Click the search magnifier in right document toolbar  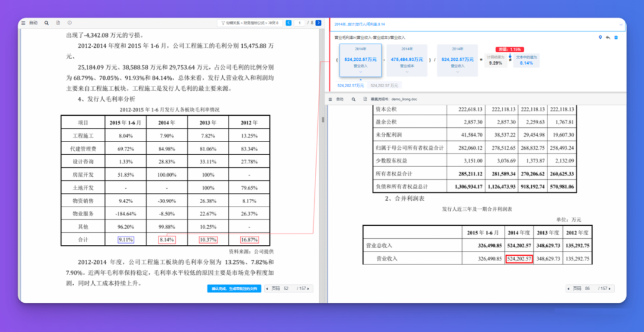[353, 99]
